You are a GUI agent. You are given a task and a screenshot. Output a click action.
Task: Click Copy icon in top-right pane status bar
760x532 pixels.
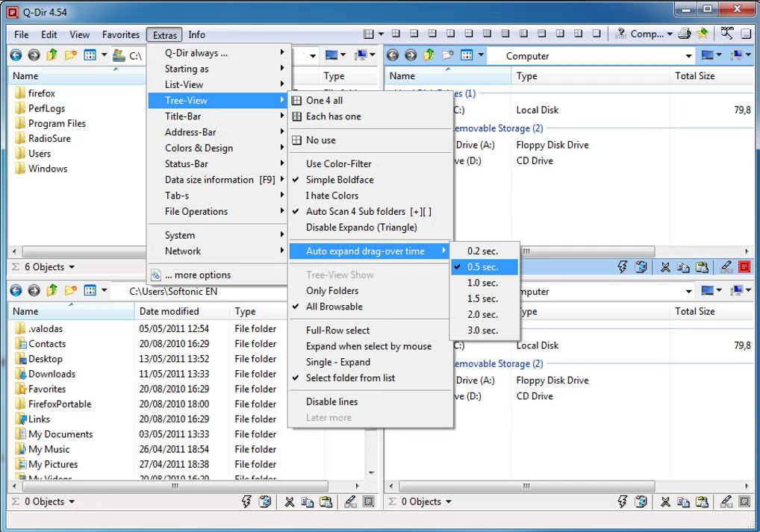click(x=683, y=267)
